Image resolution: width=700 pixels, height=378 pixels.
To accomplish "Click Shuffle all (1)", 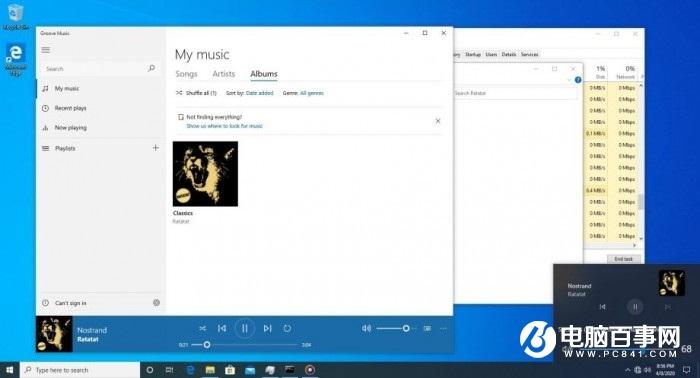I will point(196,93).
